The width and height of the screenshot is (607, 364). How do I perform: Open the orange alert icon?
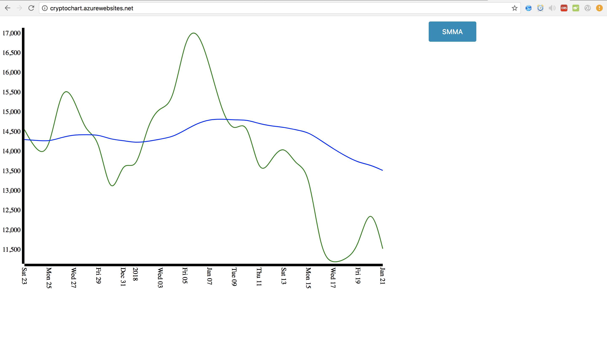tap(599, 8)
